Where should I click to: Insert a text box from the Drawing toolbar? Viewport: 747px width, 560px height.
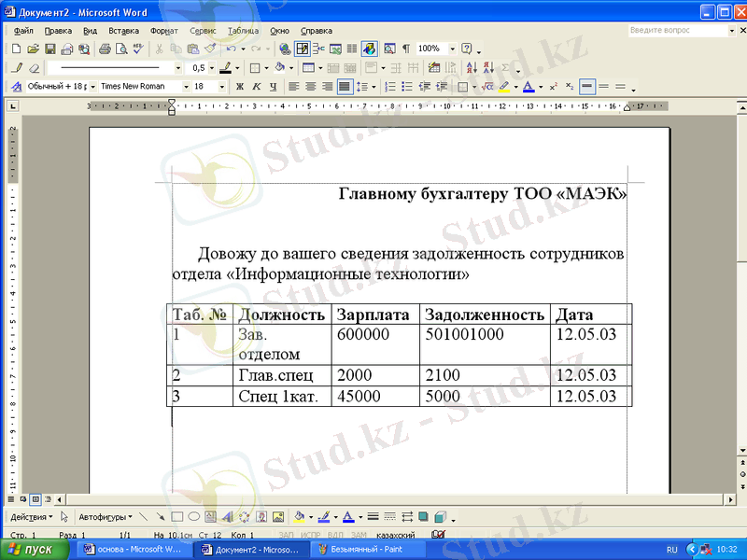coord(211,517)
